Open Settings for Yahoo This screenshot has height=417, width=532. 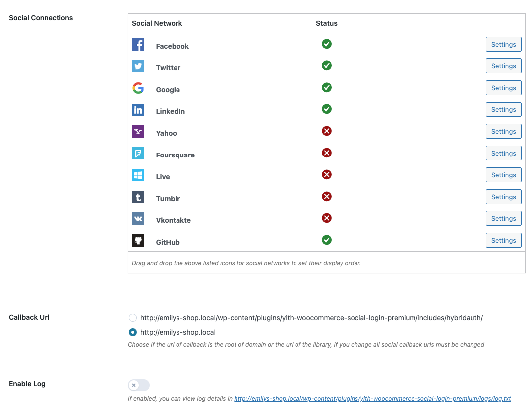pyautogui.click(x=503, y=132)
